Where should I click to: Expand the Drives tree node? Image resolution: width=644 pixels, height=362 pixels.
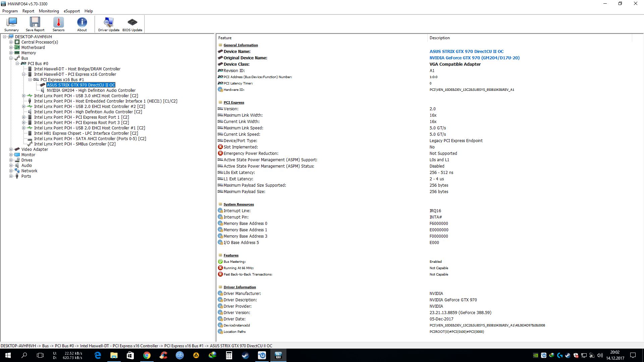click(11, 160)
